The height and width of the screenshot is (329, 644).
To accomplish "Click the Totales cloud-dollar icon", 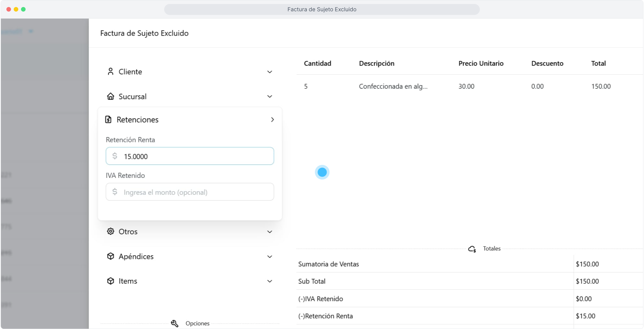I will tap(472, 249).
